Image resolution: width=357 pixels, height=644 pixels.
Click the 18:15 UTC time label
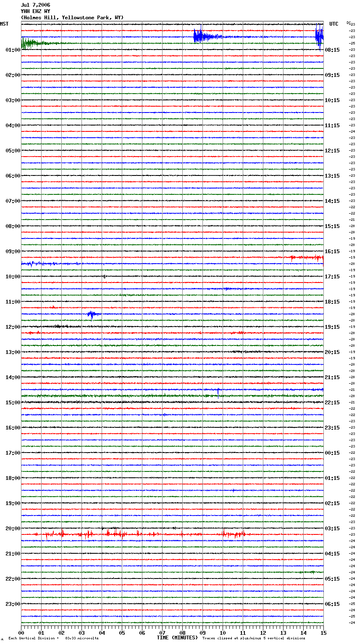(x=332, y=302)
